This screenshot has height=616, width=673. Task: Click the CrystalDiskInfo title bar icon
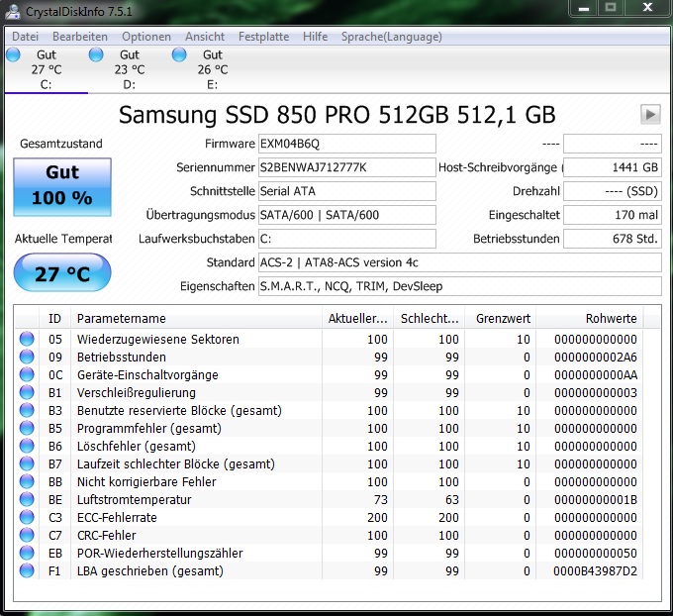[x=12, y=11]
